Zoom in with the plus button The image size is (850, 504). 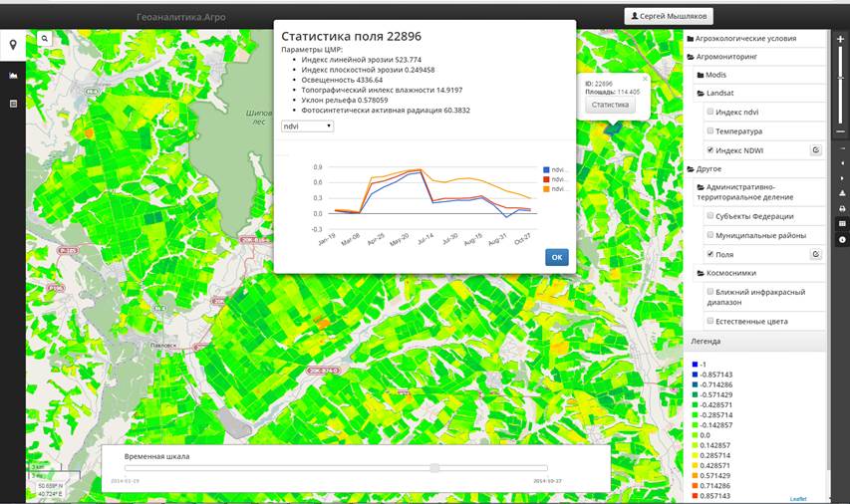[840, 40]
